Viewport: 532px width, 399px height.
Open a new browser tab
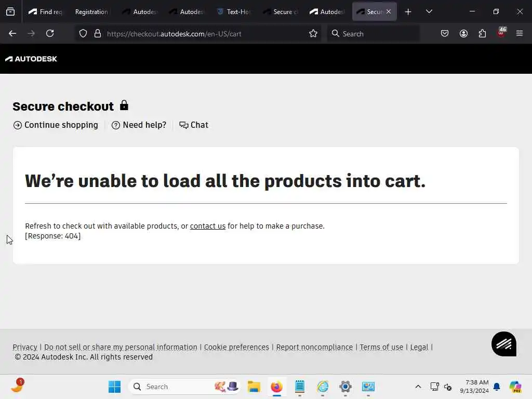[x=408, y=12]
